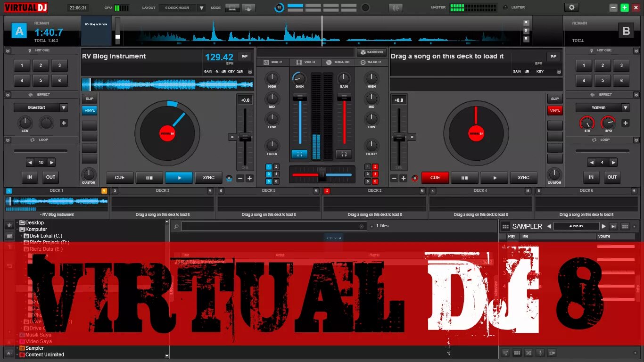This screenshot has width=644, height=362.
Task: Collapse the deck A EFFECT section
Action: tap(8, 95)
